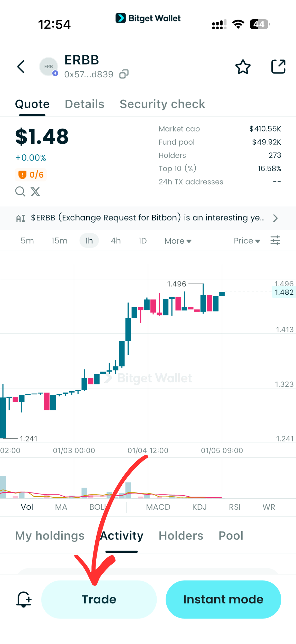The width and height of the screenshot is (296, 644).
Task: Tap the Trade button
Action: 99,599
